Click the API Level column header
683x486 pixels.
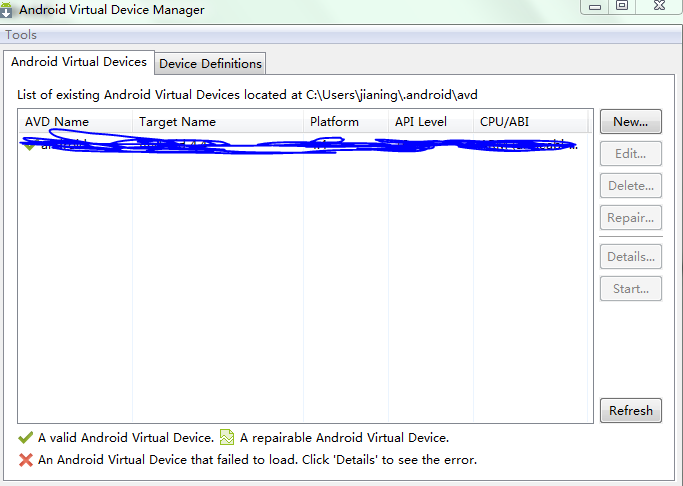pyautogui.click(x=431, y=122)
